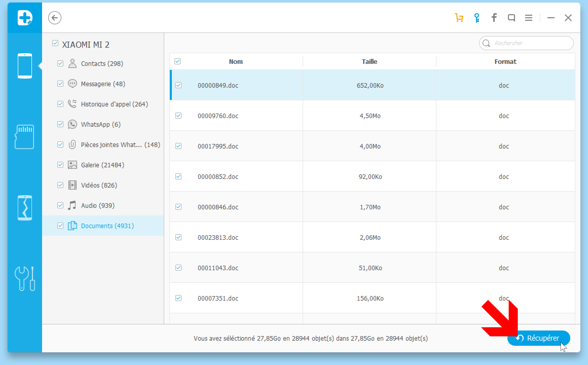
Task: Uncheck file 00023813.doc checkbox
Action: coord(178,237)
